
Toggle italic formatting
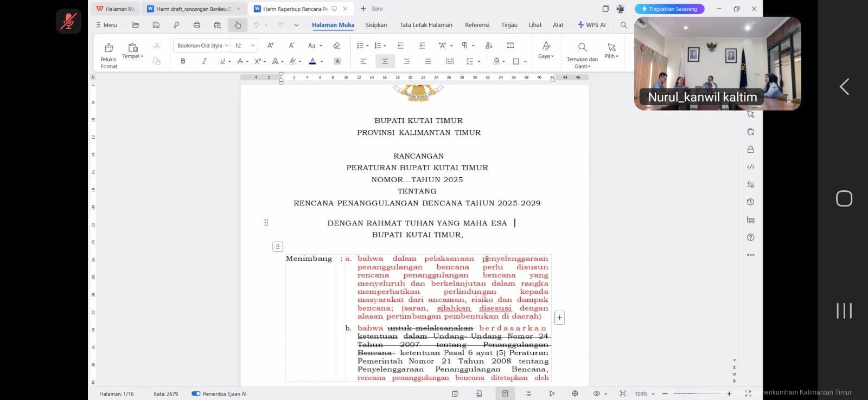[204, 61]
